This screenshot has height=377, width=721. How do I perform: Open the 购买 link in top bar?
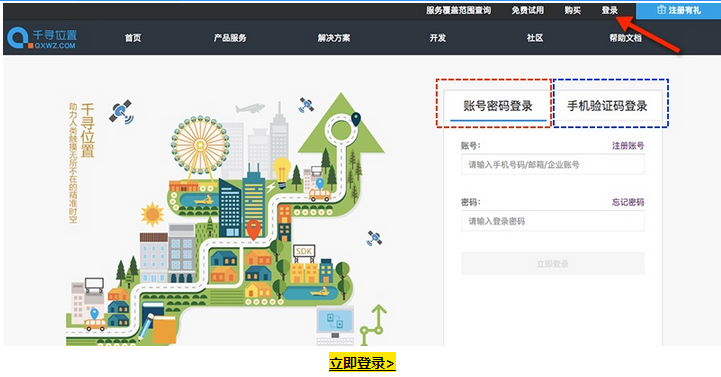coord(572,10)
